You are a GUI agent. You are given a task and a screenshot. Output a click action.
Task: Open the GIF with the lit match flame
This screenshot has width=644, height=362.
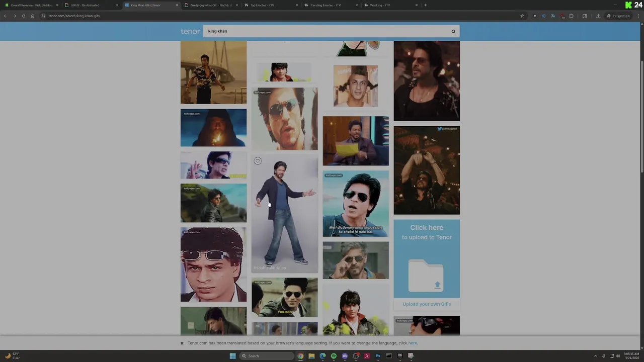(x=214, y=128)
